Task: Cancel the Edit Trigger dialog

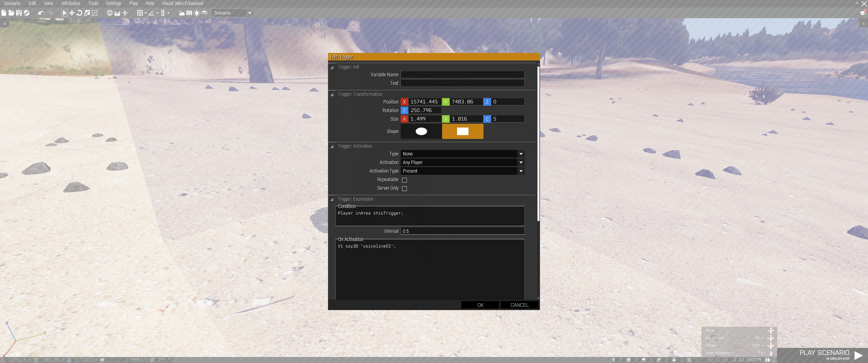Action: tap(519, 305)
